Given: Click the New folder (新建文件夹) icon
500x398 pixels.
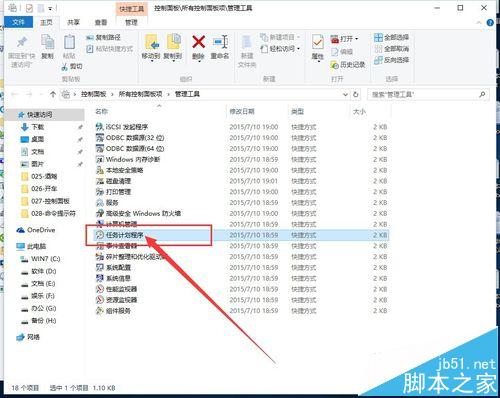Looking at the screenshot, I should coord(247,42).
